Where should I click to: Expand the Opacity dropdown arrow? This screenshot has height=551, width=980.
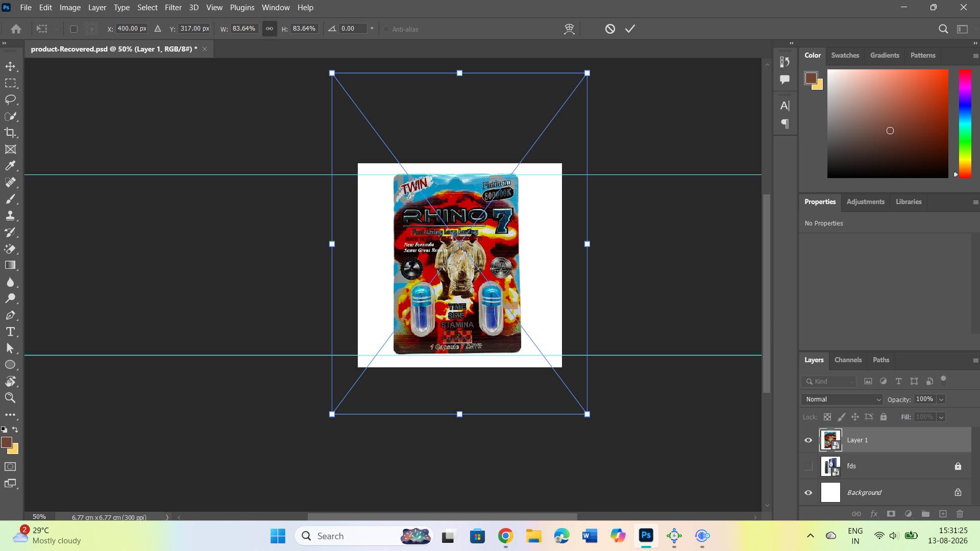941,399
